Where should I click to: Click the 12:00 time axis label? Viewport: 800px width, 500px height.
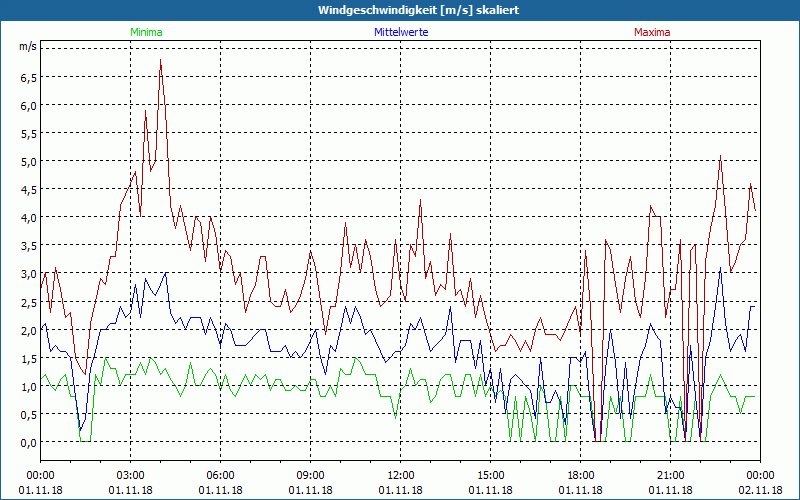coord(401,476)
